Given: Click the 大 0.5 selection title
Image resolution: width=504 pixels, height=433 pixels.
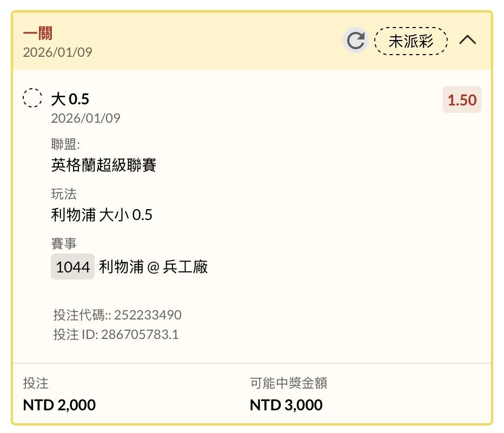Looking at the screenshot, I should [70, 99].
